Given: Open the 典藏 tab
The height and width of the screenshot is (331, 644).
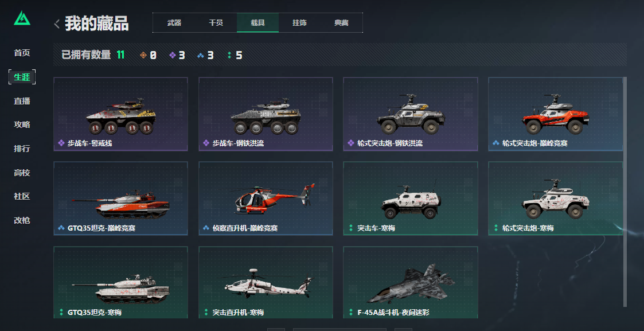Looking at the screenshot, I should tap(341, 22).
